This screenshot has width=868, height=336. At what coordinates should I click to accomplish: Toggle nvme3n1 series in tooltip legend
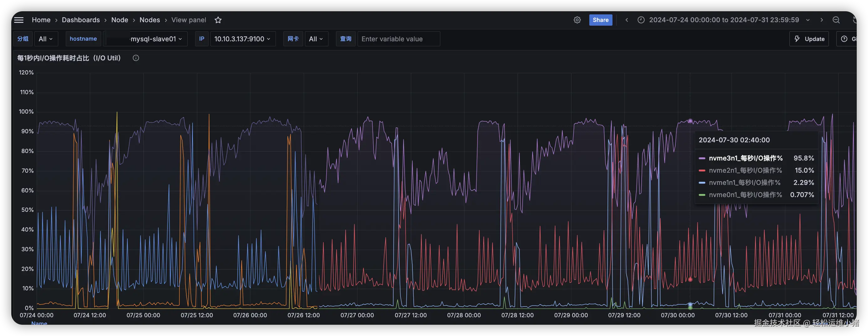tap(745, 158)
